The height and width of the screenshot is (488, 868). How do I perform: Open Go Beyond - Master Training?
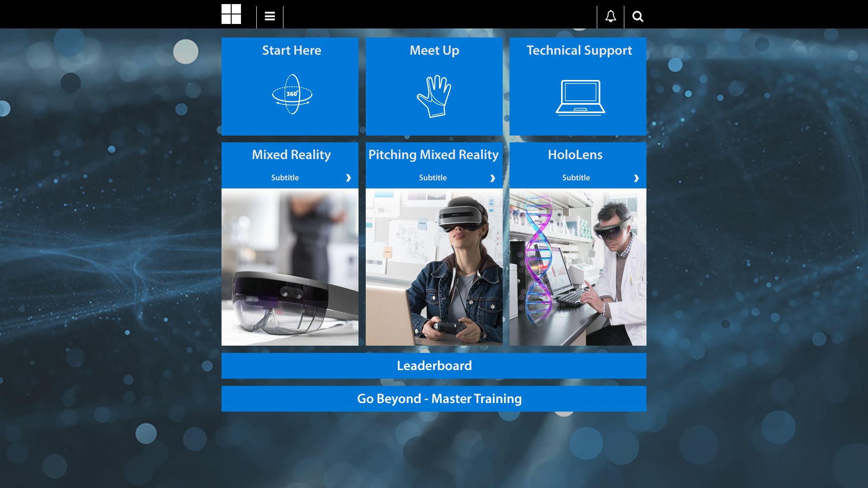pyautogui.click(x=434, y=399)
